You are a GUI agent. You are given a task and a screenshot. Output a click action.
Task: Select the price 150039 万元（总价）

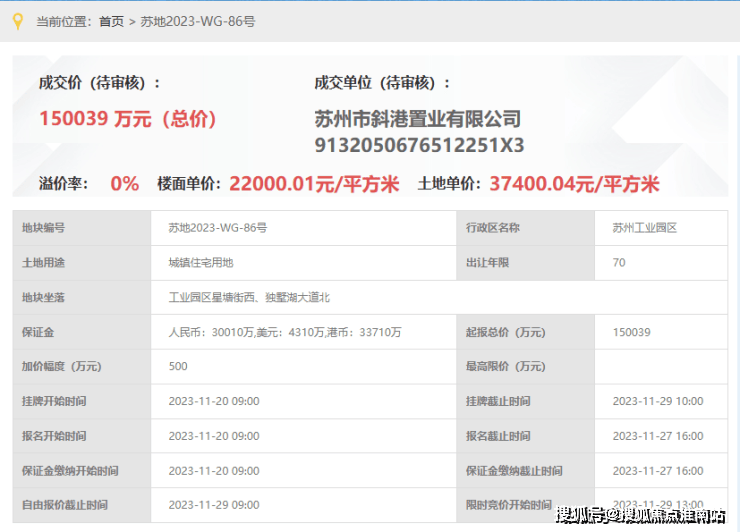(x=128, y=118)
